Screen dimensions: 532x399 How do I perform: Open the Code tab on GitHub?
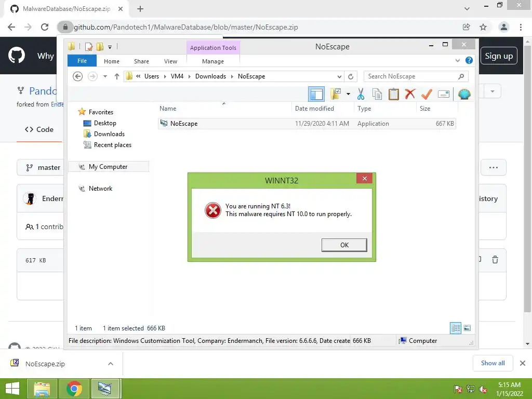[x=39, y=129]
